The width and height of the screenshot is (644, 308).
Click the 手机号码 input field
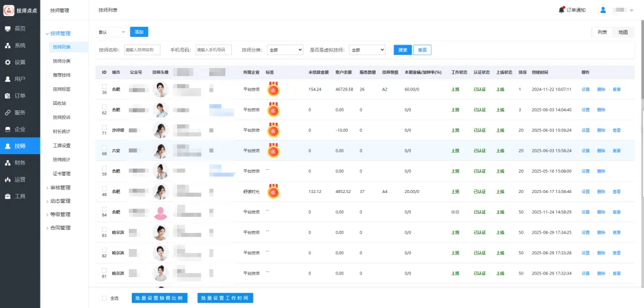(214, 50)
